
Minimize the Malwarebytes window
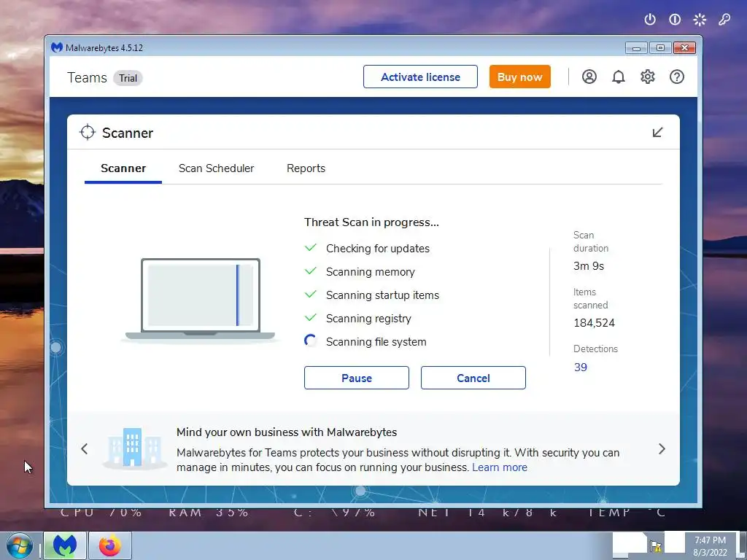(x=636, y=47)
